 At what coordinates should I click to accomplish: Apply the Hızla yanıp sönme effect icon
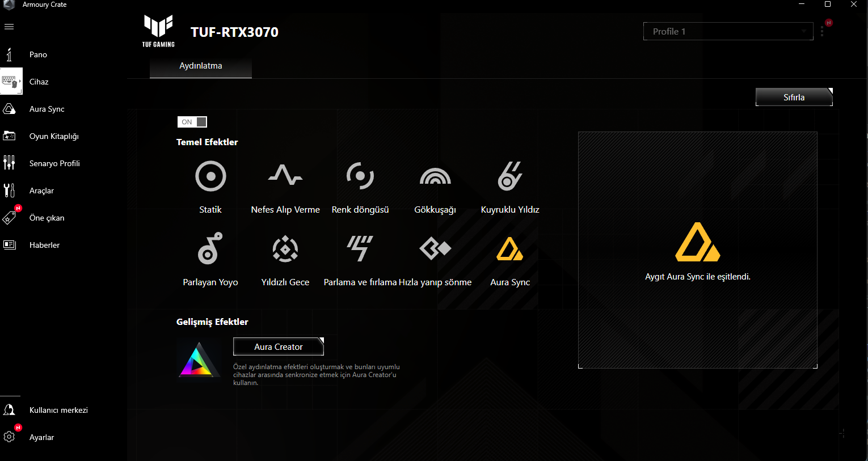(x=435, y=248)
